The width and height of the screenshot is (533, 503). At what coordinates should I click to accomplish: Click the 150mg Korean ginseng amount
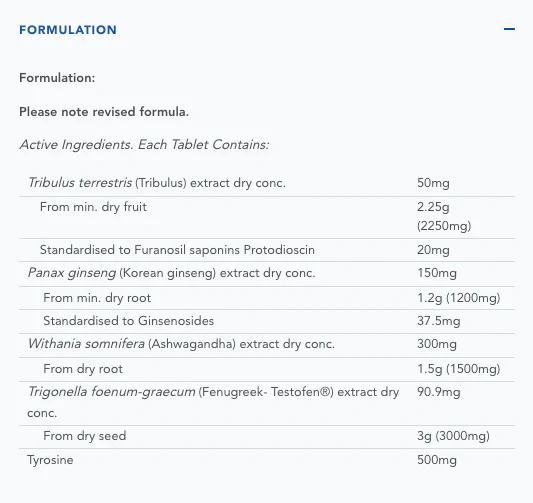tap(437, 273)
